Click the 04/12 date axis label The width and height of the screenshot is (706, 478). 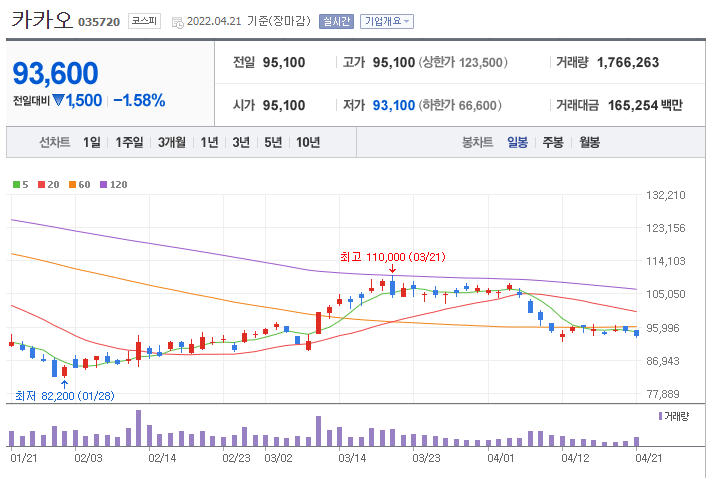tap(575, 458)
